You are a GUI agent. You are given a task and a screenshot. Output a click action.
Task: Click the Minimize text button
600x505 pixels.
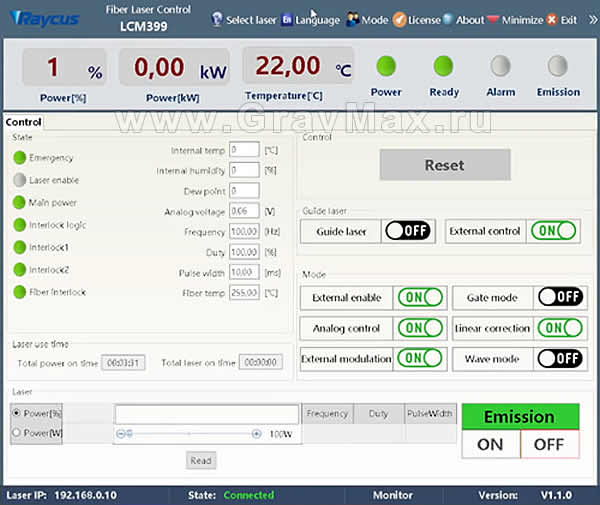[522, 20]
